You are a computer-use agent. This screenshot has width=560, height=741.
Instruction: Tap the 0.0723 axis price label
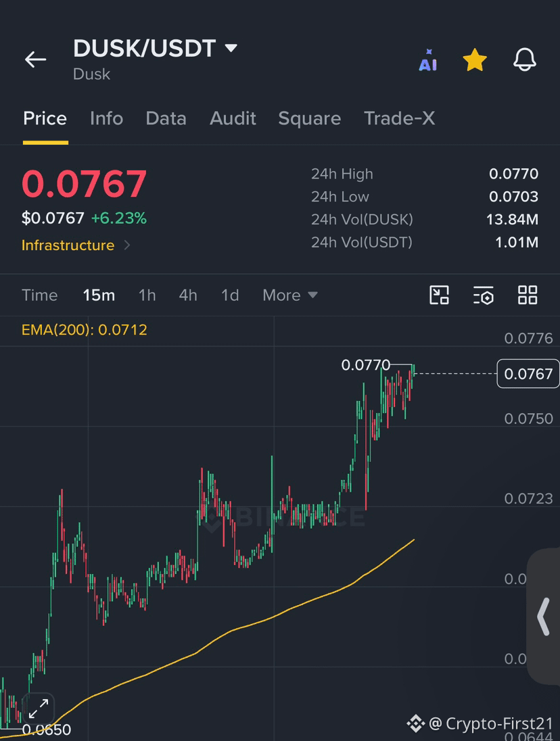tap(528, 498)
